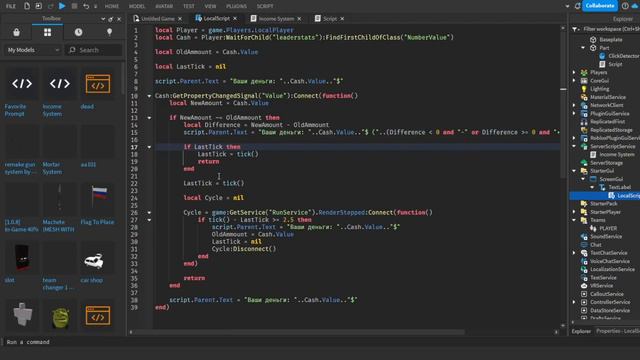Open the FILE menu
The height and width of the screenshot is (360, 640).
11,6
